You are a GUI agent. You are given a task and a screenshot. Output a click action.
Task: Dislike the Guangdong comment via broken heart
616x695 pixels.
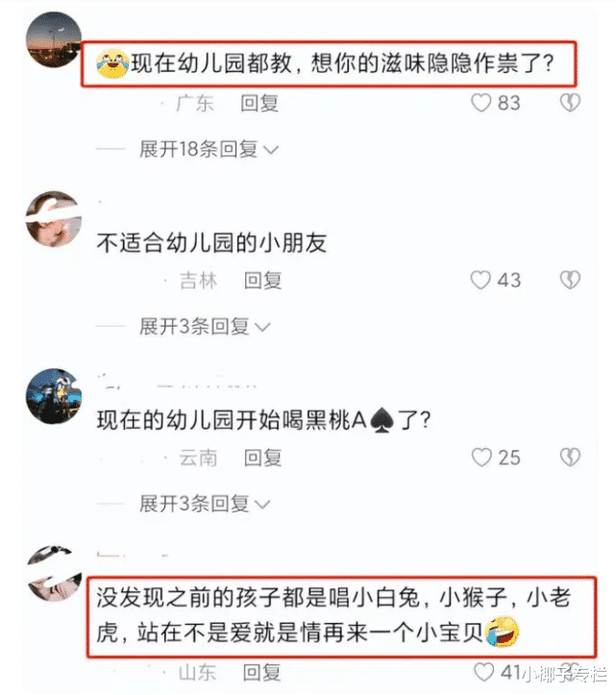(x=570, y=103)
